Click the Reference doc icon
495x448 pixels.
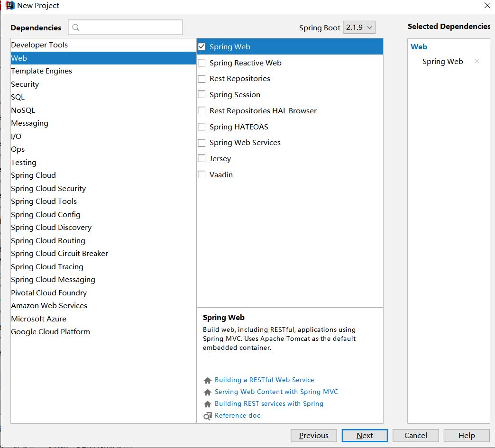207,416
